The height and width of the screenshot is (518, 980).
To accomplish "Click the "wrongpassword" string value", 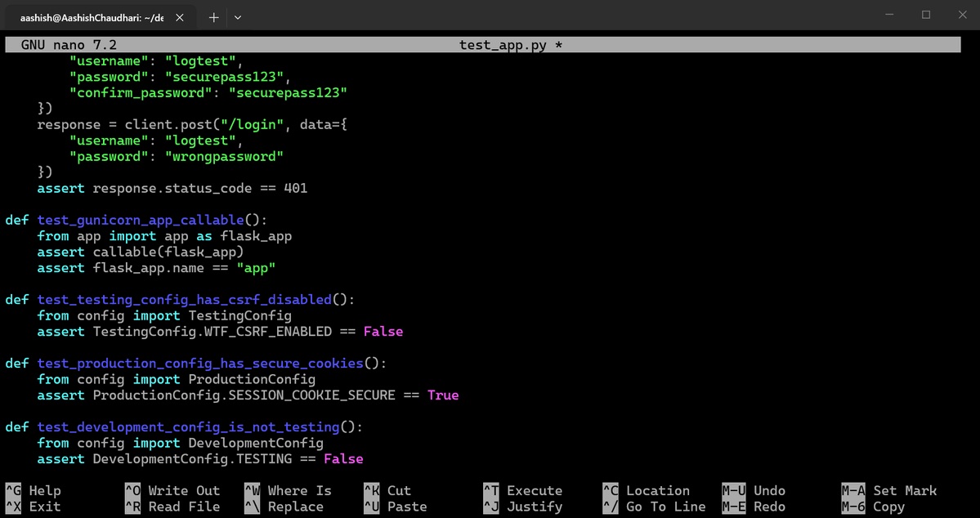I will click(x=224, y=156).
